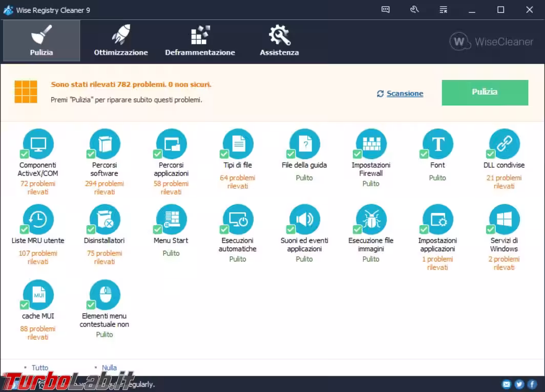Disable the Tipi di file checkbox
Image resolution: width=545 pixels, height=392 pixels.
click(224, 154)
